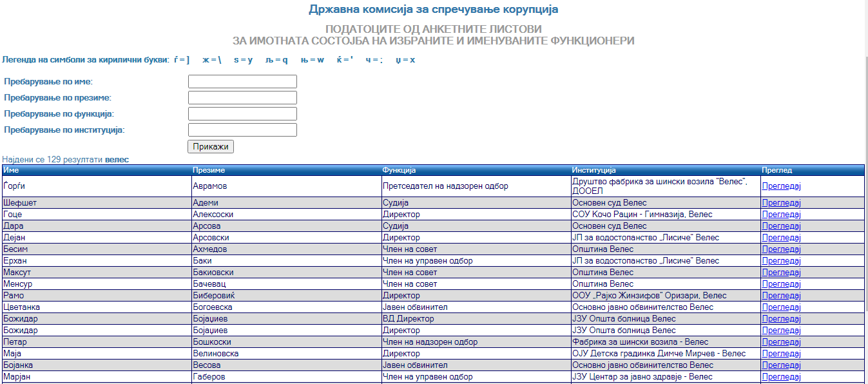Select the Фабрика за шински возила - Велес cell

tap(666, 342)
